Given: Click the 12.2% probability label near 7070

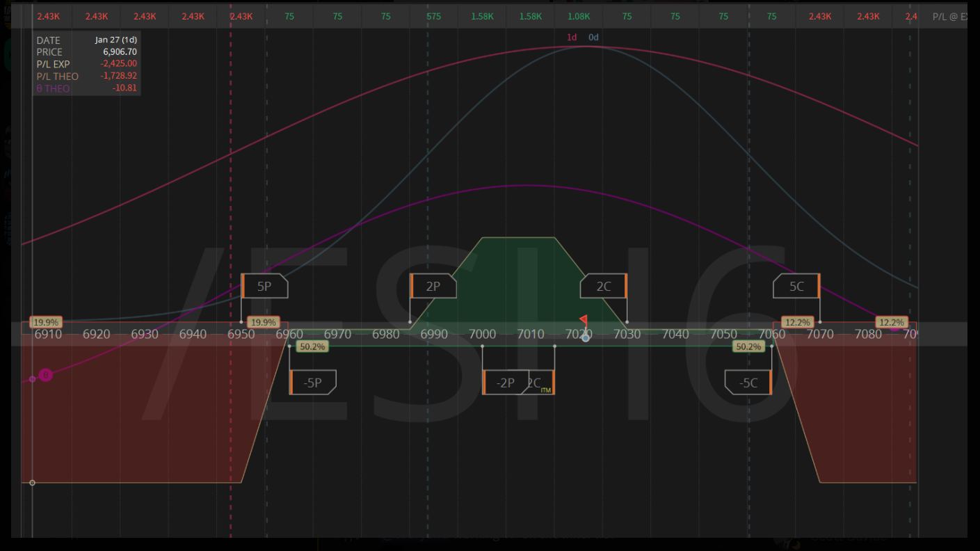Looking at the screenshot, I should pyautogui.click(x=796, y=323).
